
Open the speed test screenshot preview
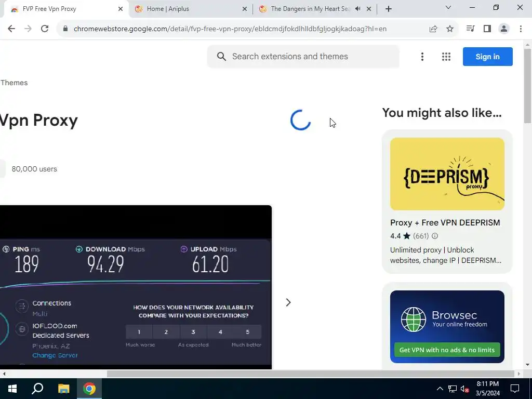tap(136, 287)
